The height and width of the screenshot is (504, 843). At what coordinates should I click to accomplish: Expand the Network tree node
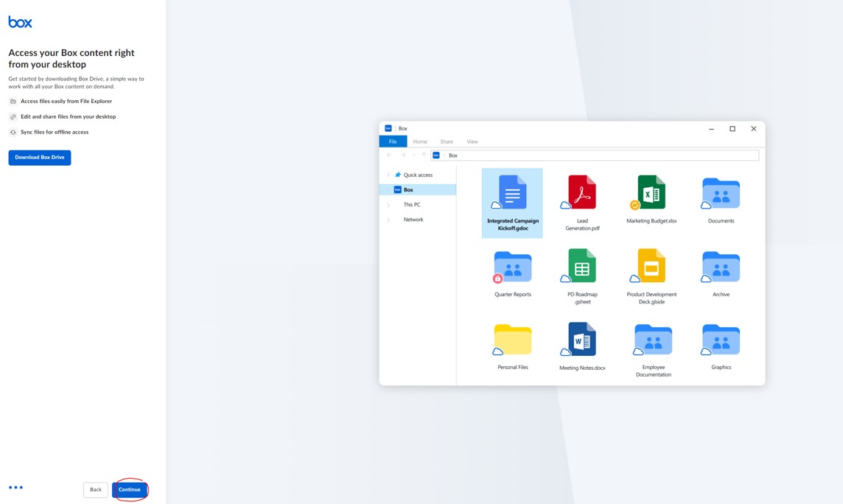click(x=388, y=220)
